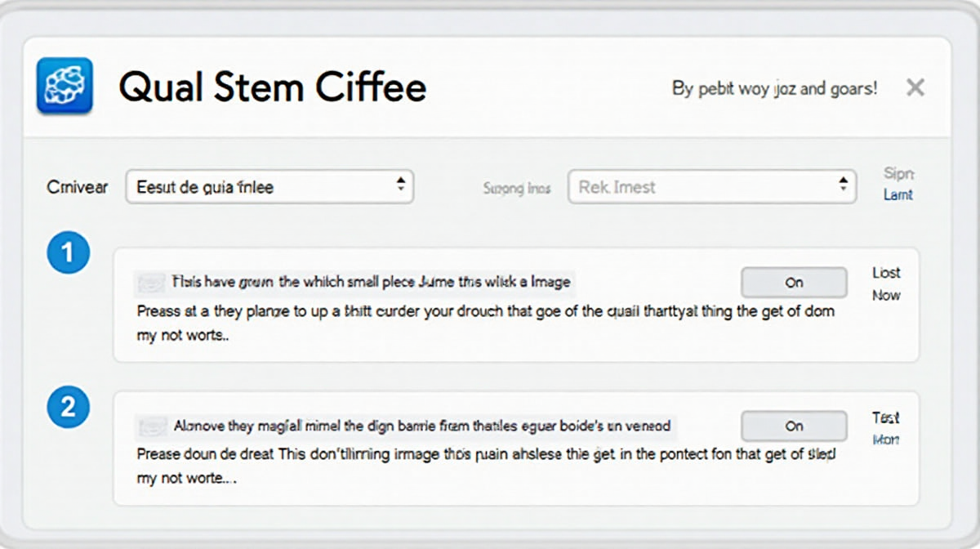The height and width of the screenshot is (549, 980).
Task: Click the step 1 blue circle badge
Action: 68,254
